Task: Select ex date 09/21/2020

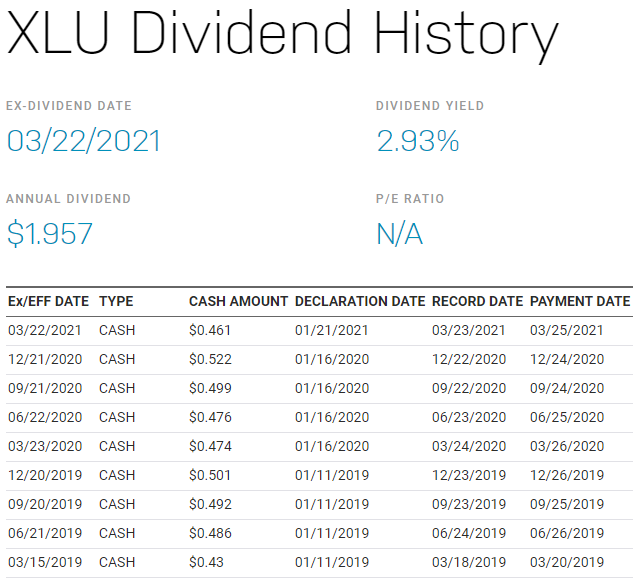Action: click(45, 388)
